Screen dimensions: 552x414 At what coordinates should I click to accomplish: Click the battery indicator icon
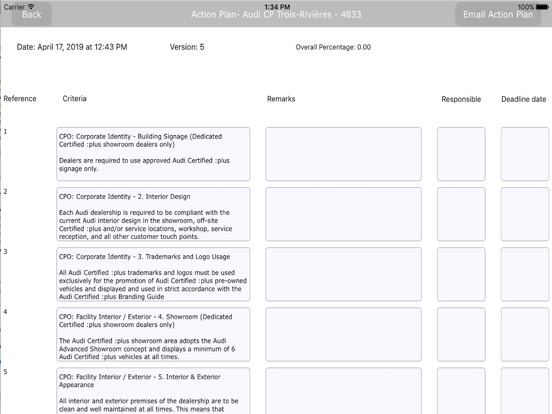point(542,7)
